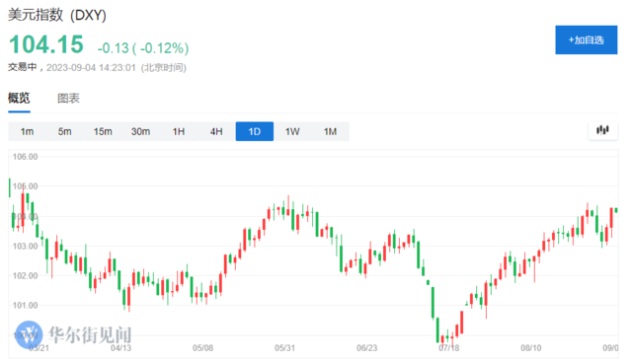Click the 106.00 y-axis label
The height and width of the screenshot is (364, 632).
click(x=25, y=157)
